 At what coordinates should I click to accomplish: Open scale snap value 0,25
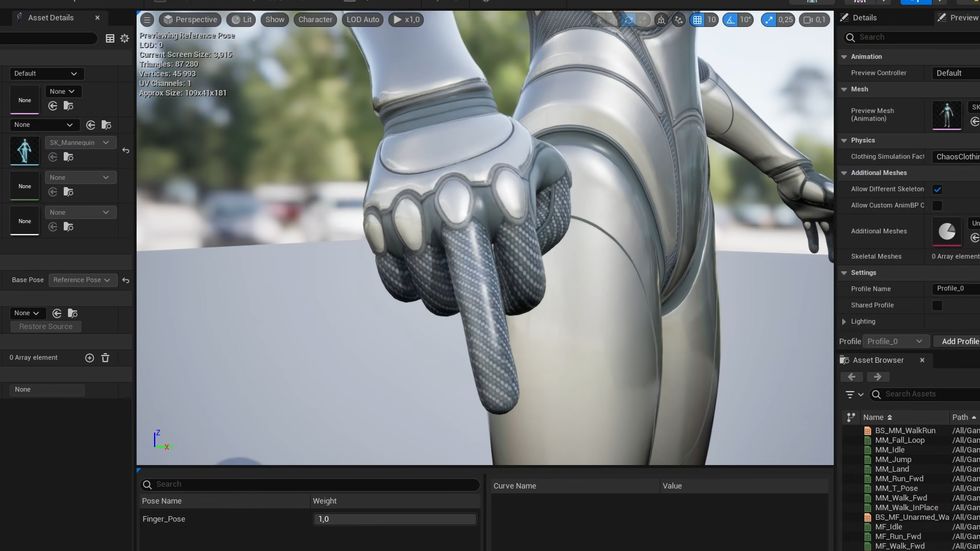click(786, 19)
